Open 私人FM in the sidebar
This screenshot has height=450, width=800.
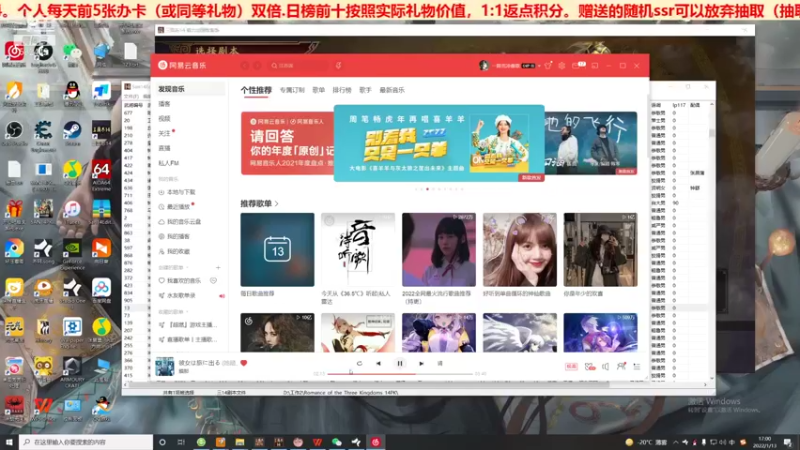pos(168,163)
